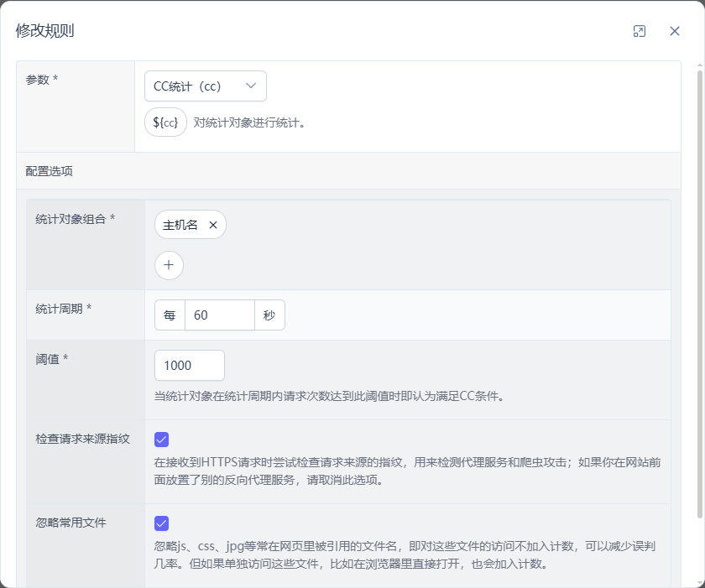Click the 检查请求来源指纹 label

(83, 439)
